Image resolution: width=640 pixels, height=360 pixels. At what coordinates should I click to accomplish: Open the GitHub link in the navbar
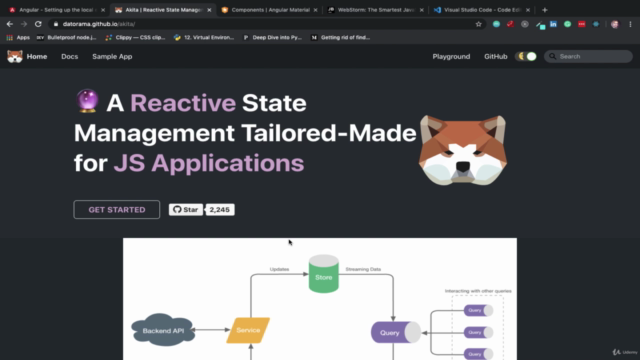496,56
